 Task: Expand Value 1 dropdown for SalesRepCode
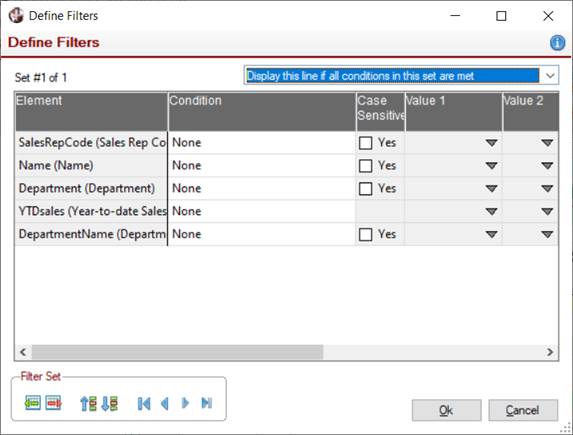492,143
